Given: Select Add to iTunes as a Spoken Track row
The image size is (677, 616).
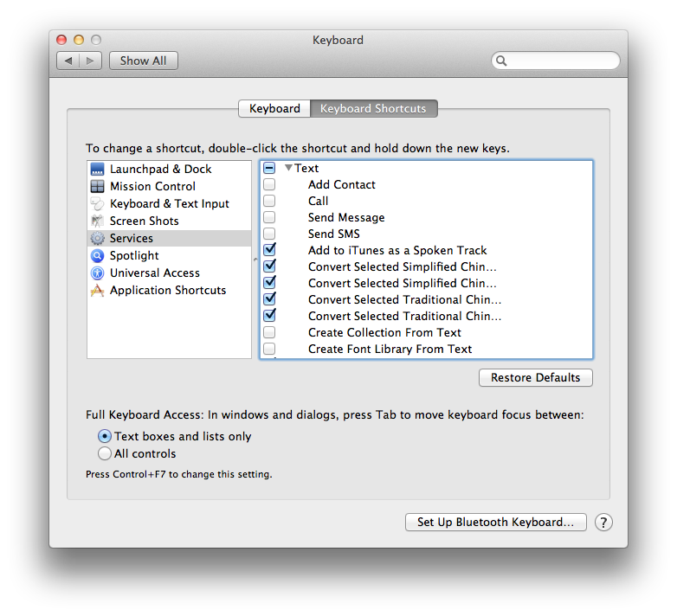Looking at the screenshot, I should pos(427,250).
